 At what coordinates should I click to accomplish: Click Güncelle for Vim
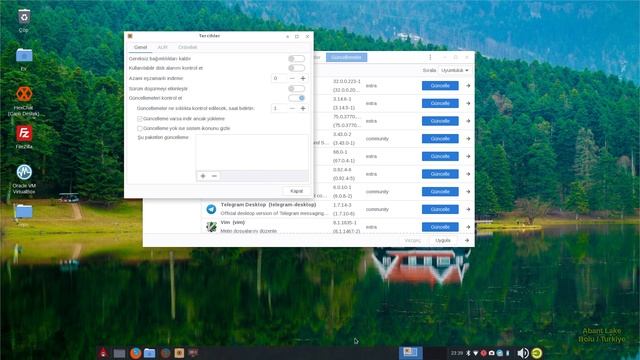point(440,227)
